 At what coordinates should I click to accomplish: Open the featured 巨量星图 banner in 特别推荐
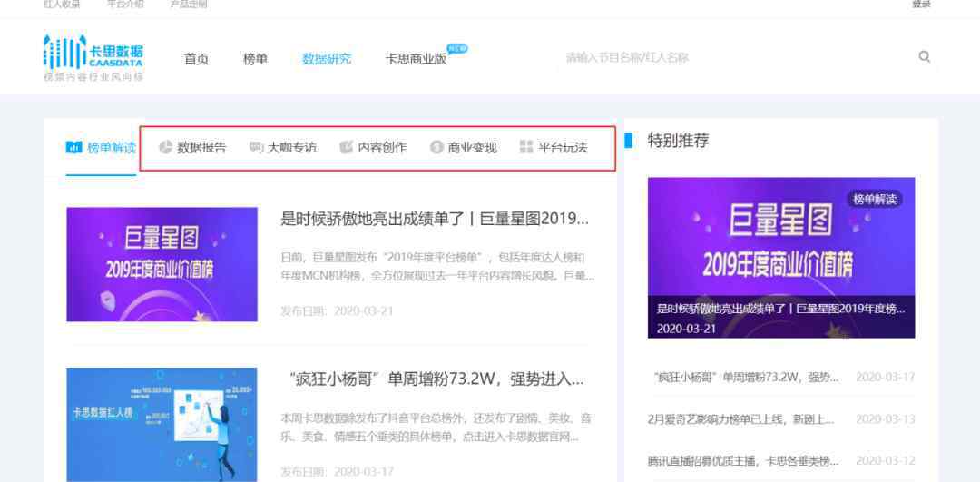tap(781, 258)
